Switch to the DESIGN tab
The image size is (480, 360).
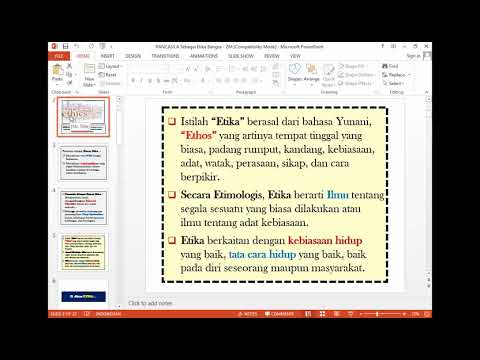click(x=133, y=56)
